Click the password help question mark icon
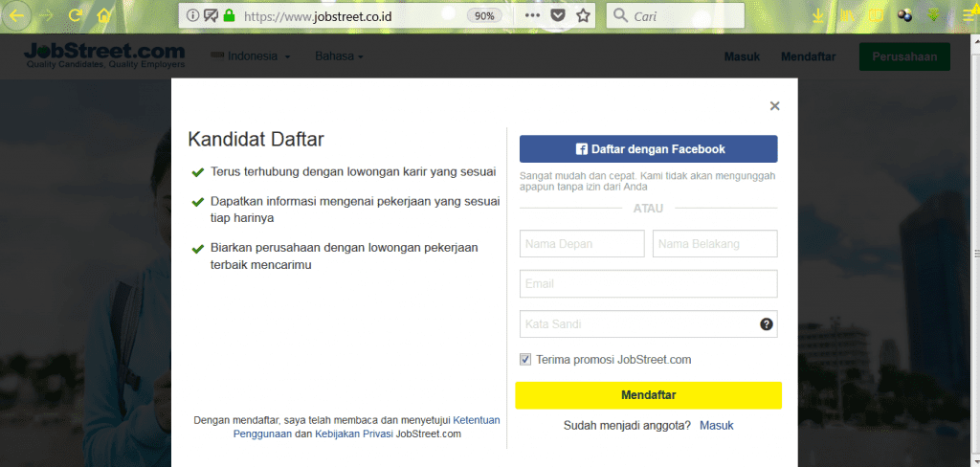 (767, 324)
